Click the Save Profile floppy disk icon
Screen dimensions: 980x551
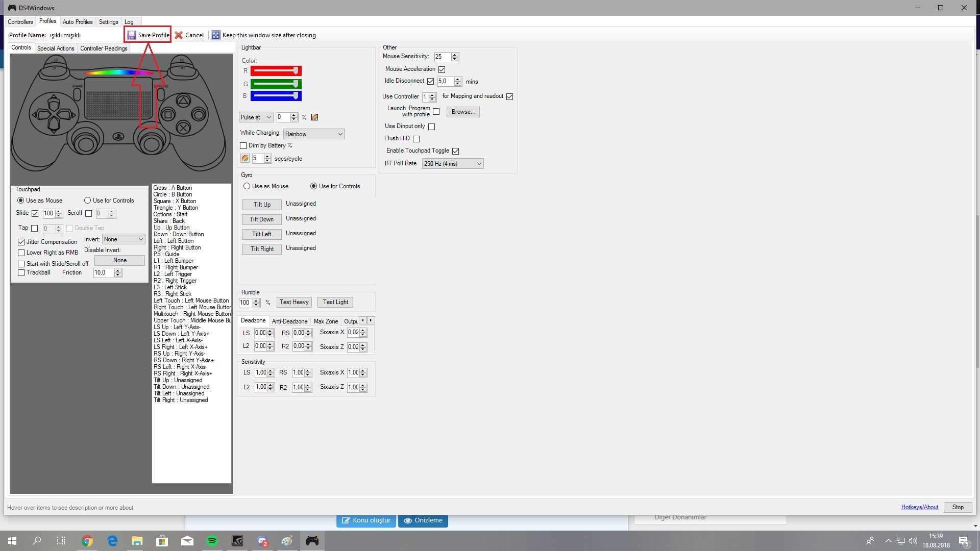point(132,35)
